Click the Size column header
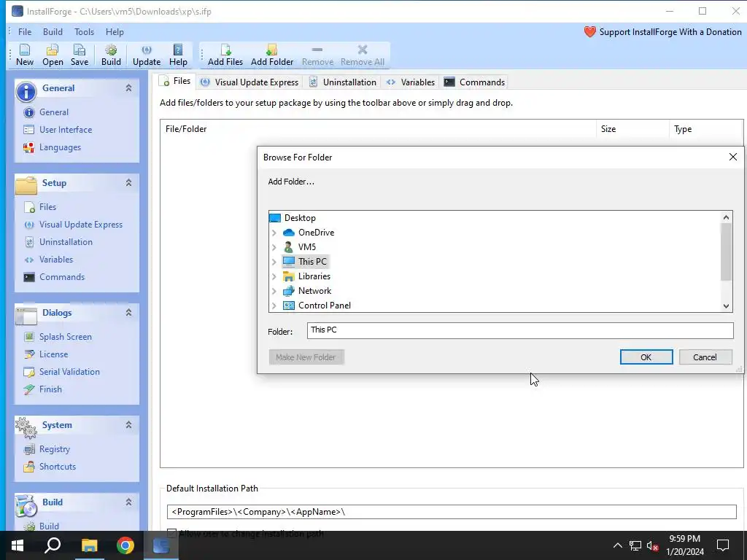 [x=632, y=129]
